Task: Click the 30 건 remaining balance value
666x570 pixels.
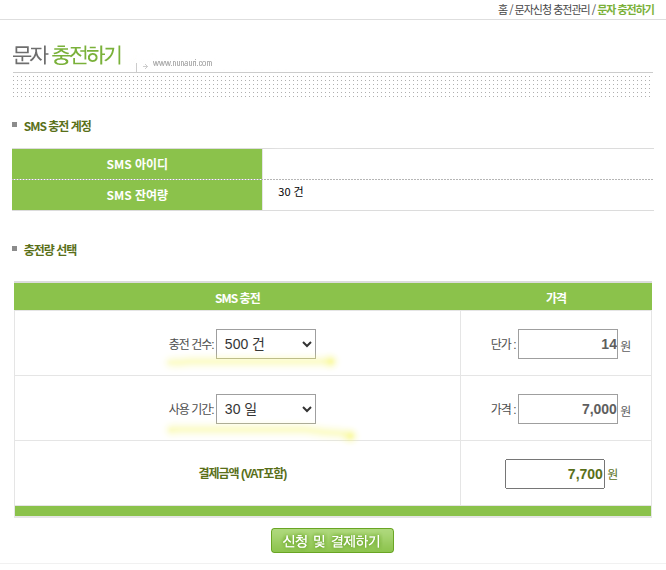Action: tap(291, 192)
